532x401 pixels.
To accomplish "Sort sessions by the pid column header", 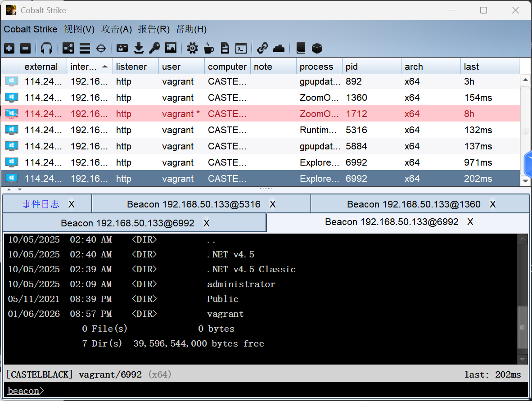I will coord(371,67).
